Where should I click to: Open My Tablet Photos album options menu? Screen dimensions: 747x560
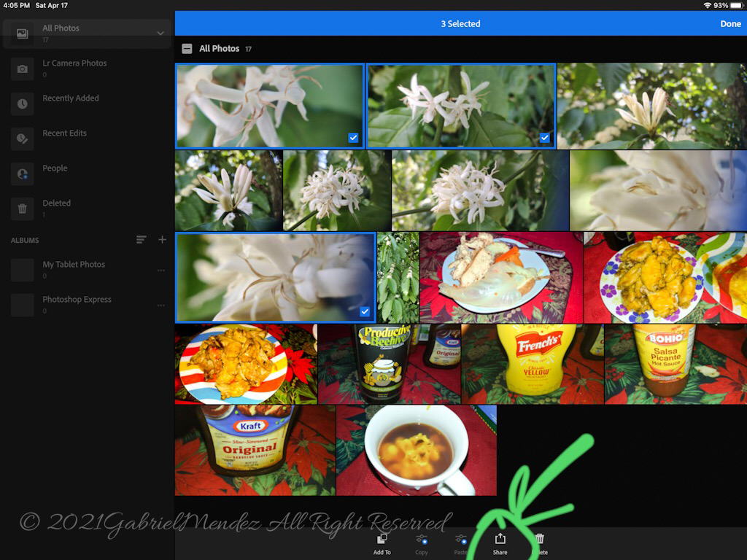161,271
